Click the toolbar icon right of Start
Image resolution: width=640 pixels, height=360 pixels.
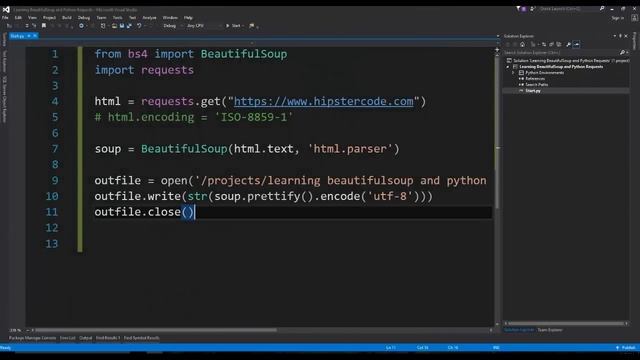pos(252,26)
